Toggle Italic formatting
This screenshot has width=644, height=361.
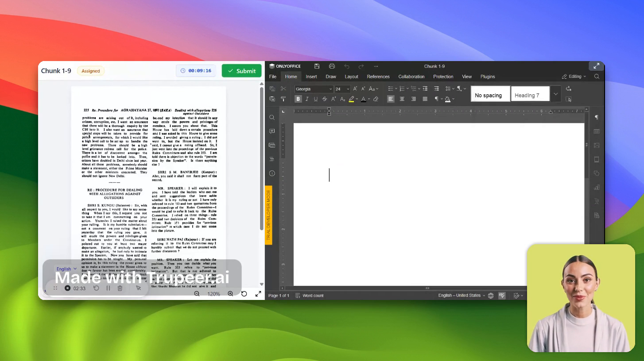pos(307,99)
